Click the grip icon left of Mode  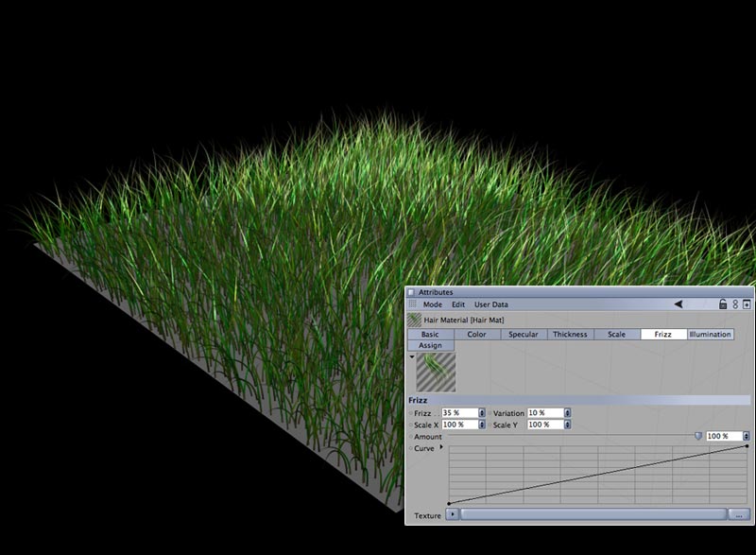click(x=413, y=304)
